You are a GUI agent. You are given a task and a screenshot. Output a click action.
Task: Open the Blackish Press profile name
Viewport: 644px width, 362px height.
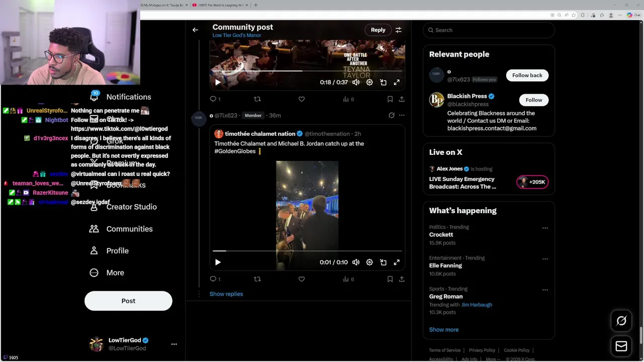467,96
